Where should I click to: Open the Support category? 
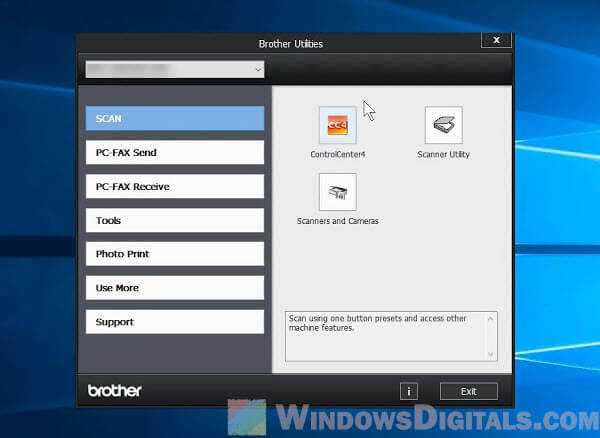point(174,322)
